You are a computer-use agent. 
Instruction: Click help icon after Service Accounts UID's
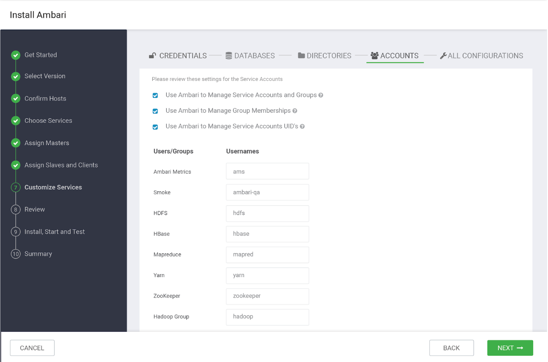(302, 126)
